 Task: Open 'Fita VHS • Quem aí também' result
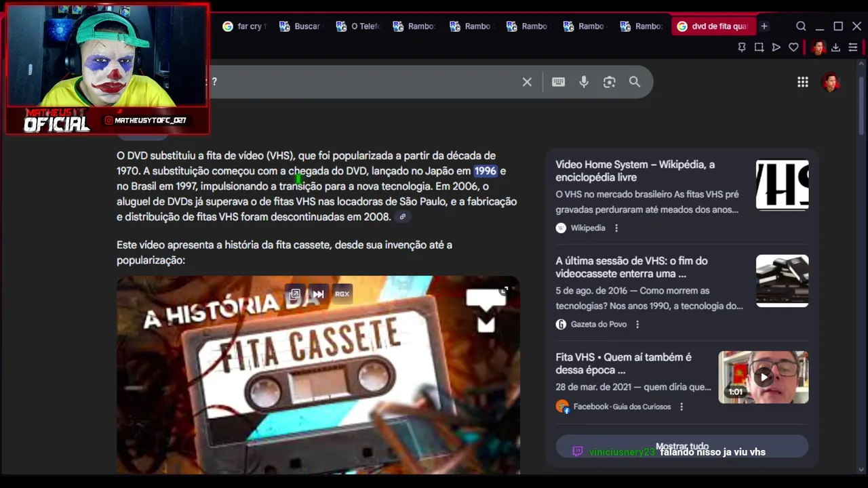623,363
